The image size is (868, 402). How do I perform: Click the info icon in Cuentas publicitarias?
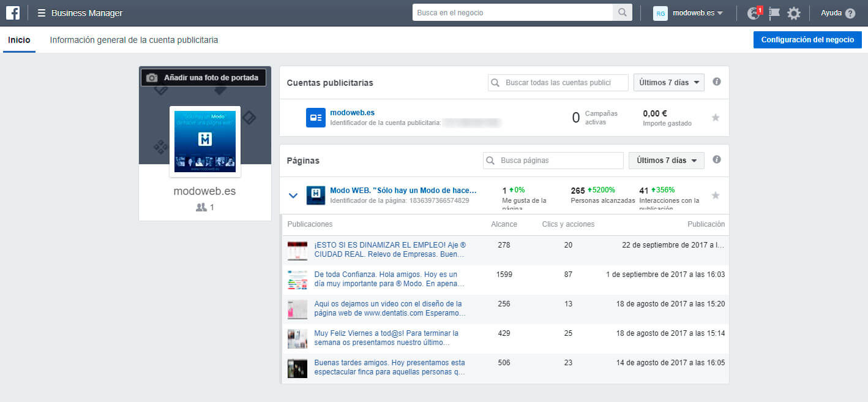pos(717,82)
